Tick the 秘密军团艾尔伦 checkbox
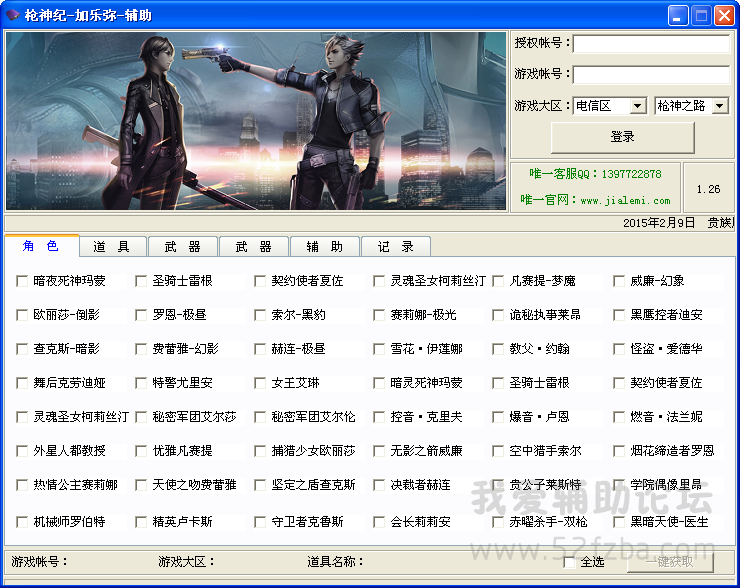This screenshot has width=740, height=588. tap(260, 417)
